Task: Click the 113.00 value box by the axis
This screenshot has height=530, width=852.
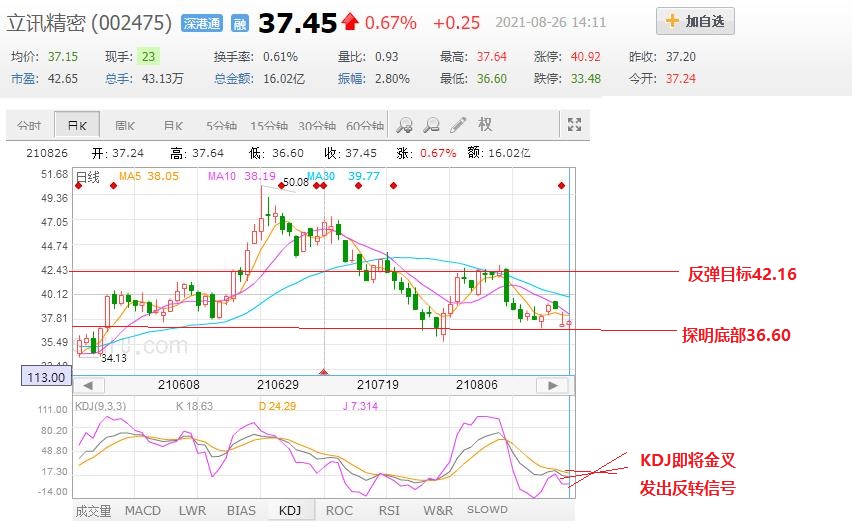Action: point(46,377)
